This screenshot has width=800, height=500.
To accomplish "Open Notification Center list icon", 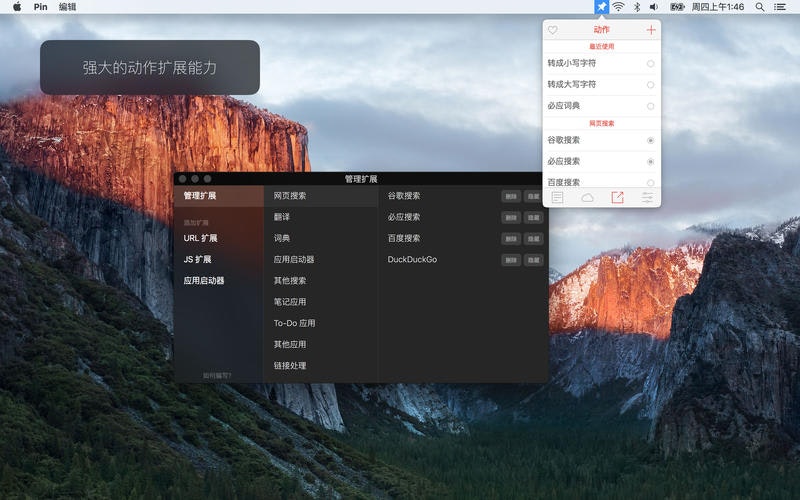I will pos(780,7).
